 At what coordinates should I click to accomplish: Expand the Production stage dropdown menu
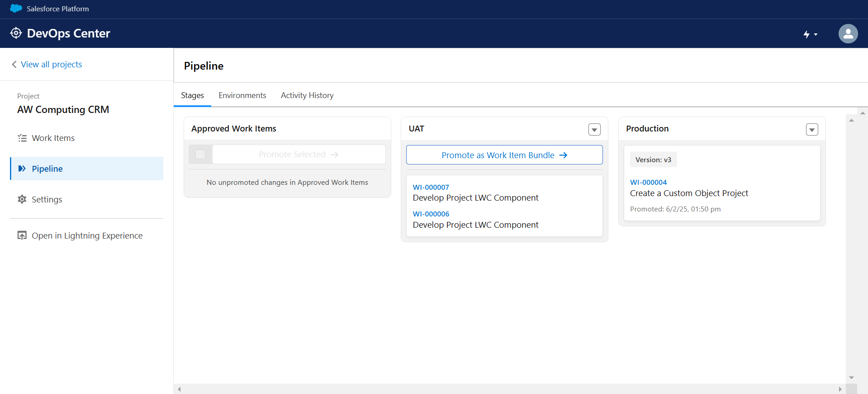[x=812, y=130]
